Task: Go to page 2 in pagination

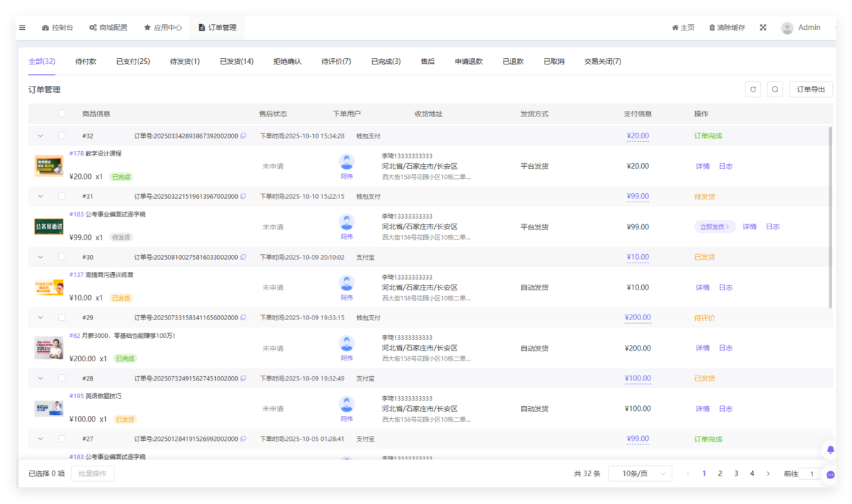Action: click(x=720, y=473)
